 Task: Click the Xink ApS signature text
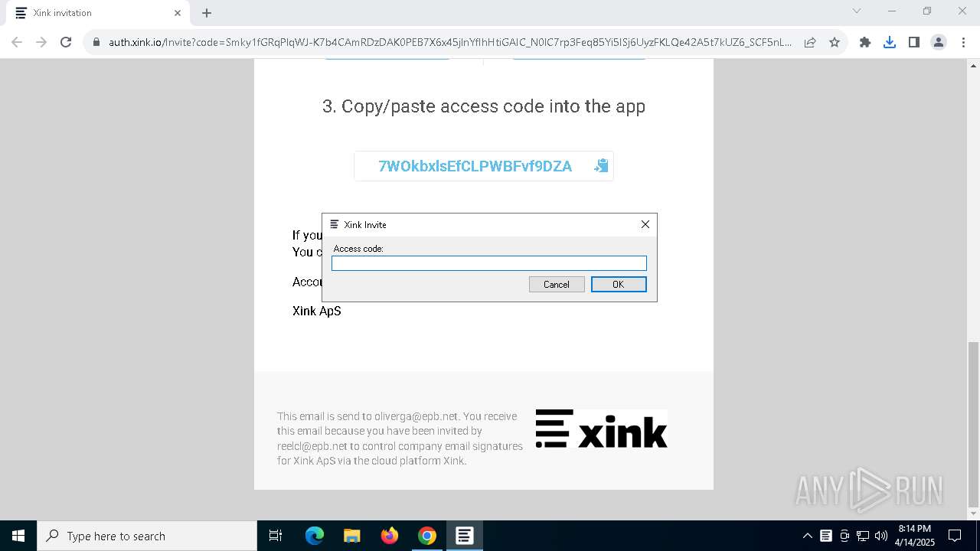click(316, 311)
